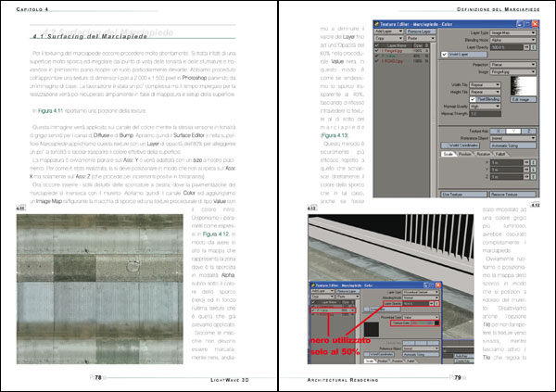Click the Remove Texture button
Image resolution: width=556 pixels, height=392 pixels.
pos(512,195)
